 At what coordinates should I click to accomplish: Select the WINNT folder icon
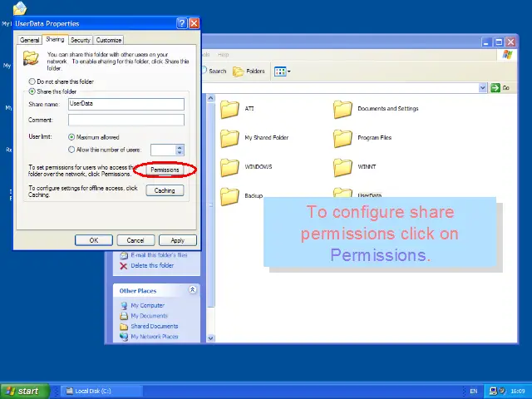pos(342,168)
